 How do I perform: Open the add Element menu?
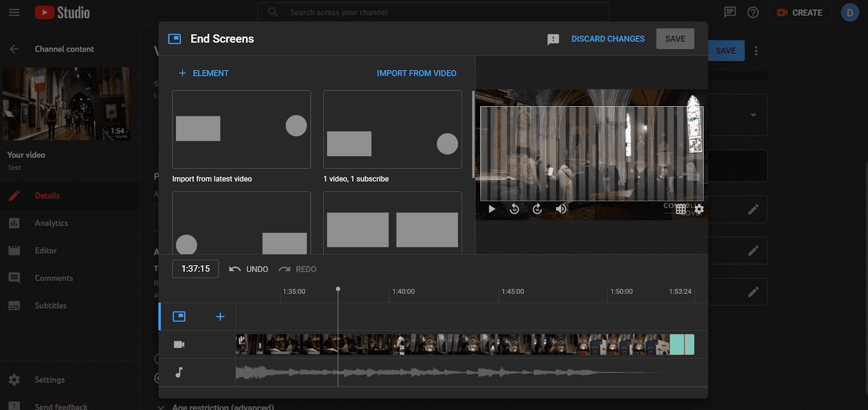click(203, 73)
